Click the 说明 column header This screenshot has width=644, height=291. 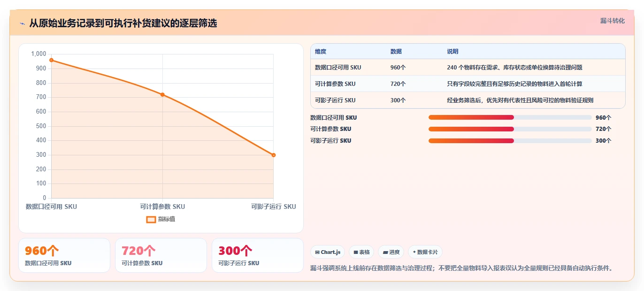pos(452,52)
